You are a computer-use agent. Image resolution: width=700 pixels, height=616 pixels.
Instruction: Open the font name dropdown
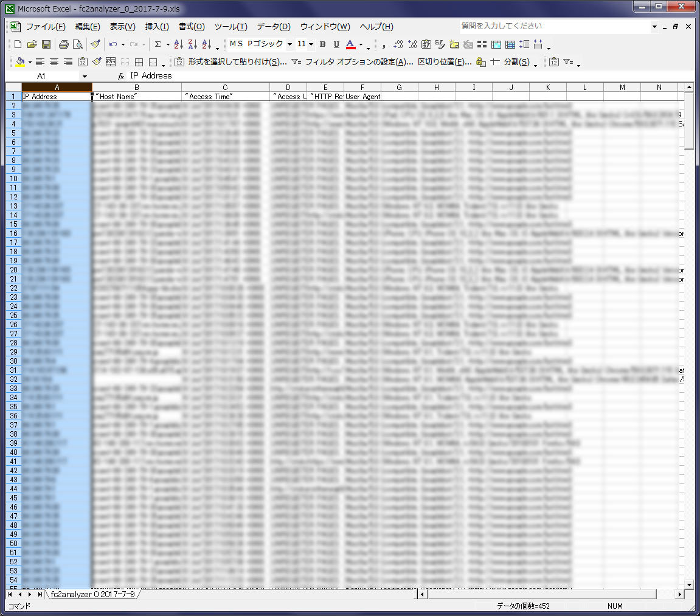click(289, 44)
